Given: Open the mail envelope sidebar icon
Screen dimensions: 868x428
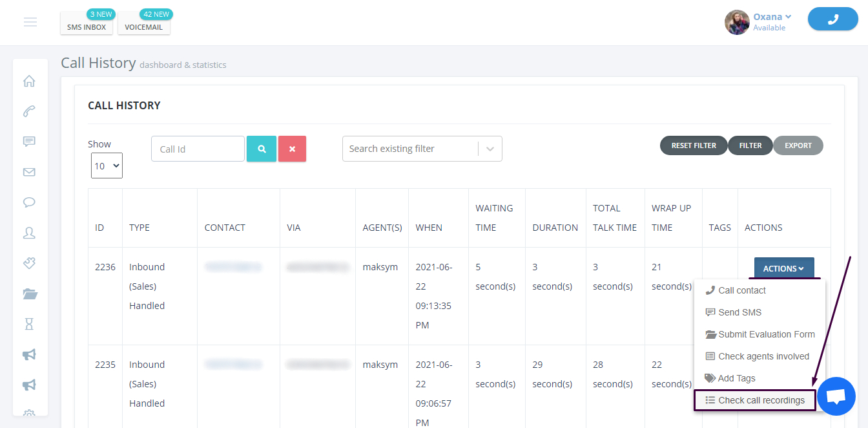Looking at the screenshot, I should (29, 172).
